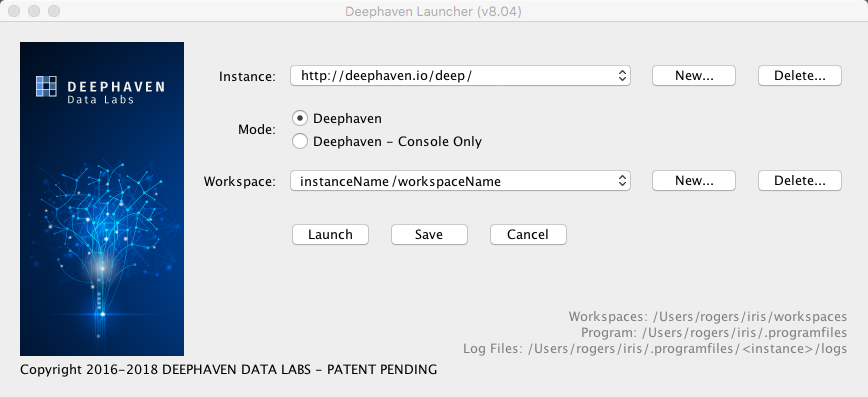Launch Deephaven with current settings
This screenshot has width=868, height=397.
330,234
